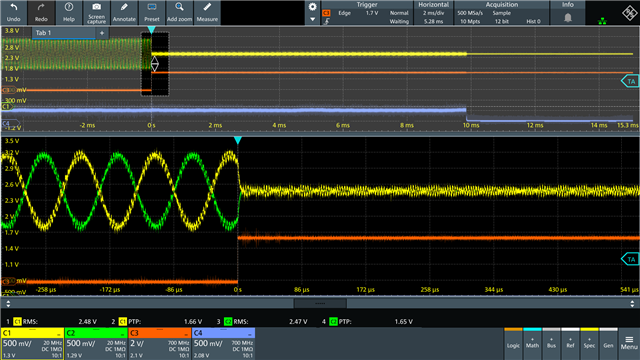640x360 pixels.
Task: Click the 2.48 V RMS result
Action: pyautogui.click(x=87, y=322)
